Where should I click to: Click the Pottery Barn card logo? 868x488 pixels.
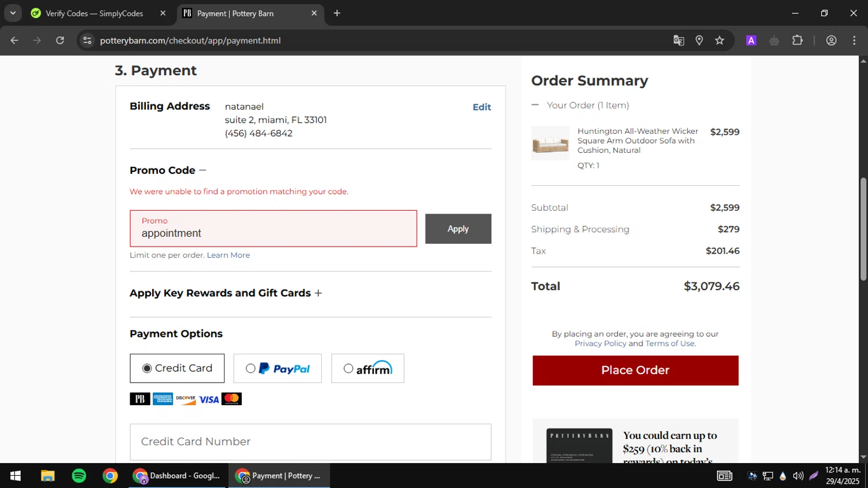tap(139, 399)
